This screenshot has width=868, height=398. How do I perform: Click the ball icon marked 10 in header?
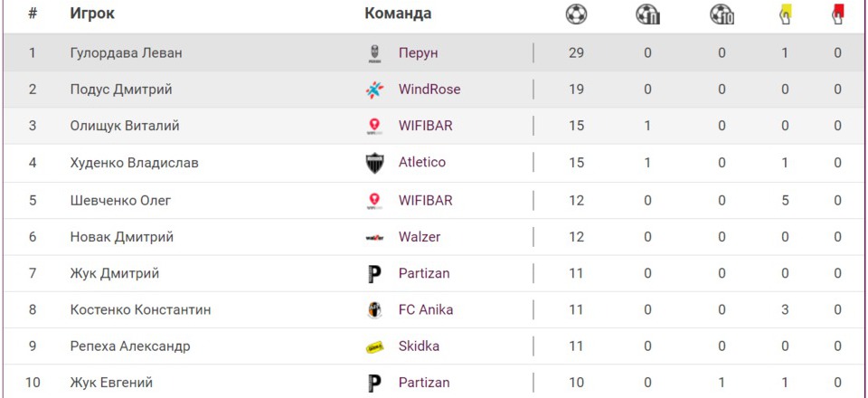coord(722,14)
